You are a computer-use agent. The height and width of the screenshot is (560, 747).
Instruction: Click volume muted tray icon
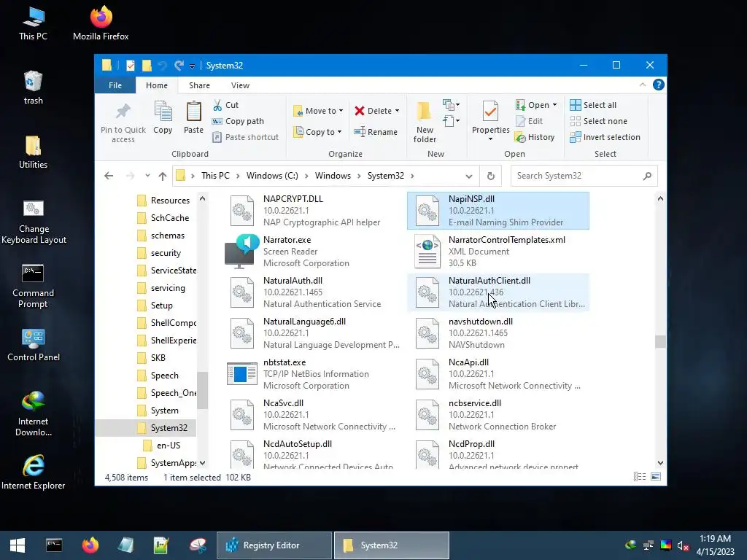pos(683,545)
